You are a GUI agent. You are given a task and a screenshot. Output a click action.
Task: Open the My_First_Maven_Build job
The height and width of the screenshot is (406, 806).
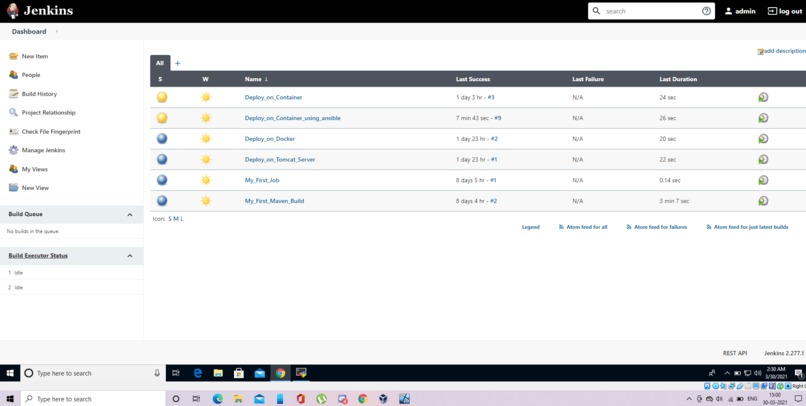[274, 201]
